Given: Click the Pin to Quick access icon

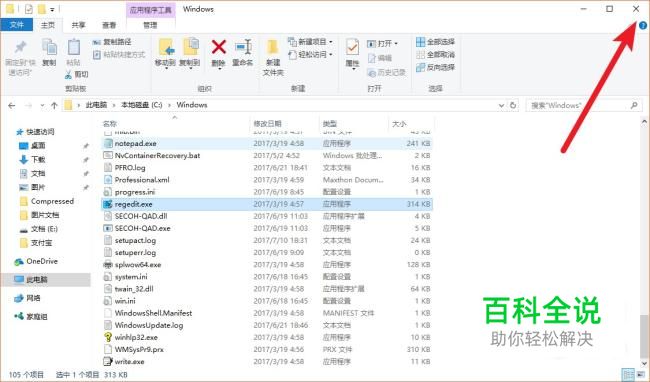Looking at the screenshot, I should pos(19,48).
